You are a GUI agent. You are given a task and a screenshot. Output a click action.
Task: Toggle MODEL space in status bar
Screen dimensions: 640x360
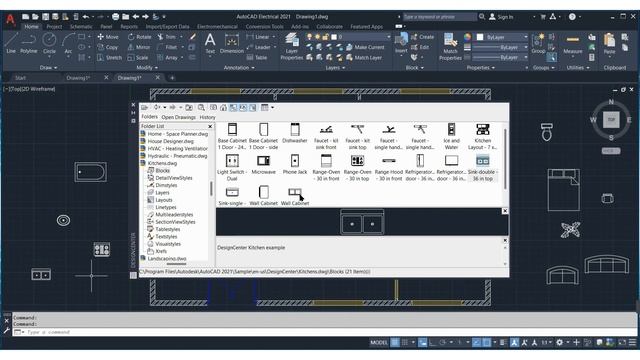379,342
